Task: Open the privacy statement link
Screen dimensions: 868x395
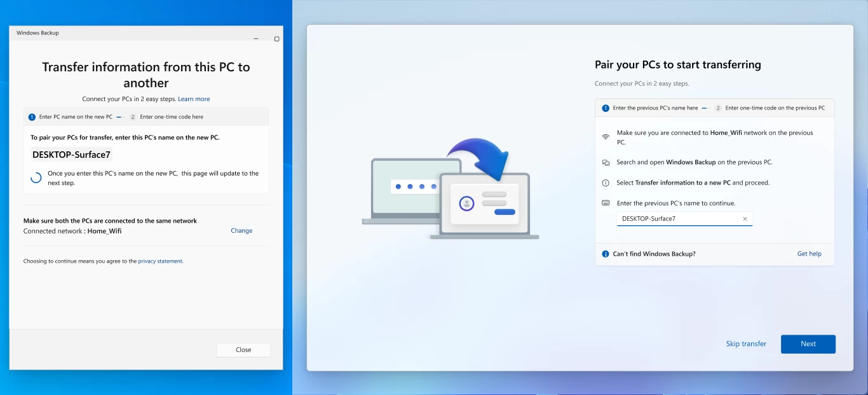Action: point(160,261)
